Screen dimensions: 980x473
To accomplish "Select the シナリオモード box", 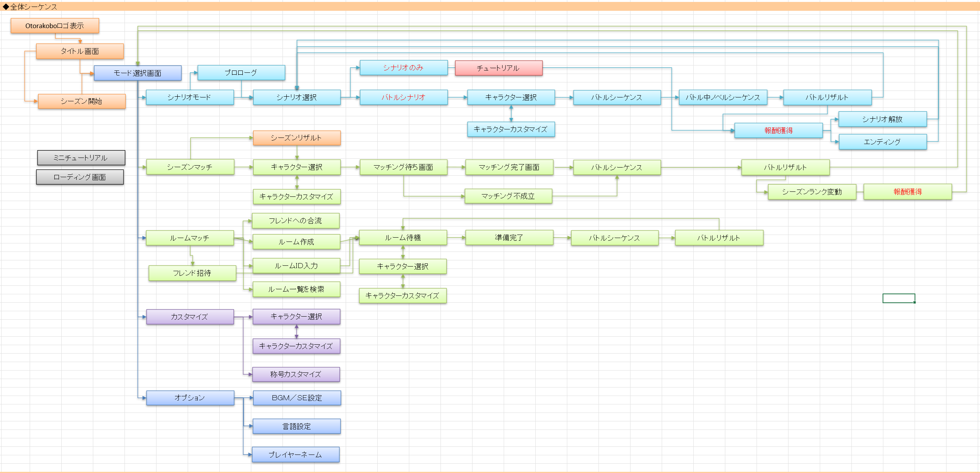I will tap(190, 97).
